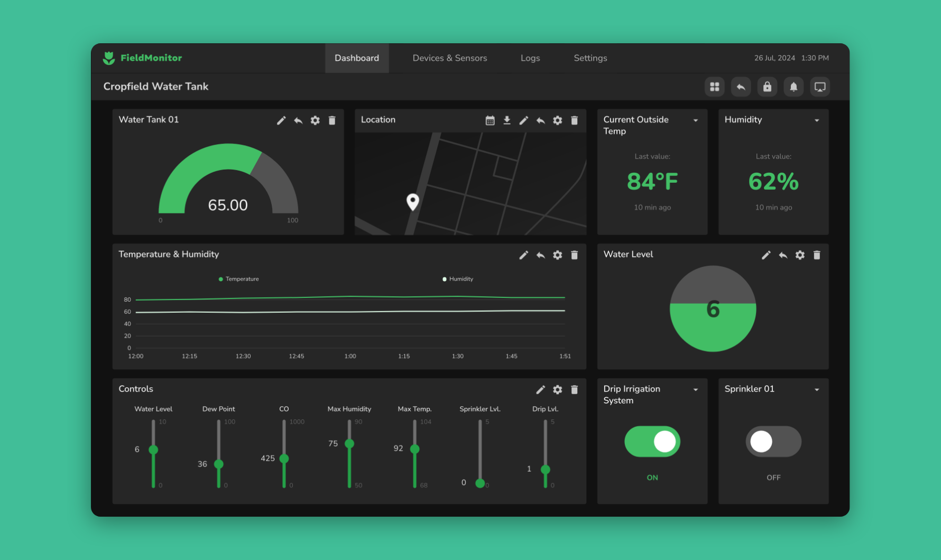Edit Temperature & Humidity widget
The width and height of the screenshot is (941, 560).
tap(524, 255)
